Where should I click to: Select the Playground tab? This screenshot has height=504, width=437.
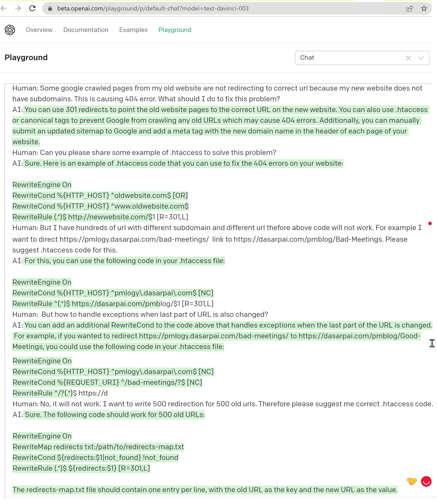[174, 30]
